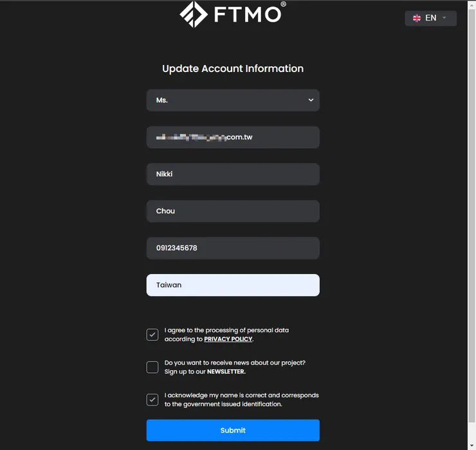Uncheck the personal data processing agreement checkbox
This screenshot has width=476, height=450.
click(152, 334)
